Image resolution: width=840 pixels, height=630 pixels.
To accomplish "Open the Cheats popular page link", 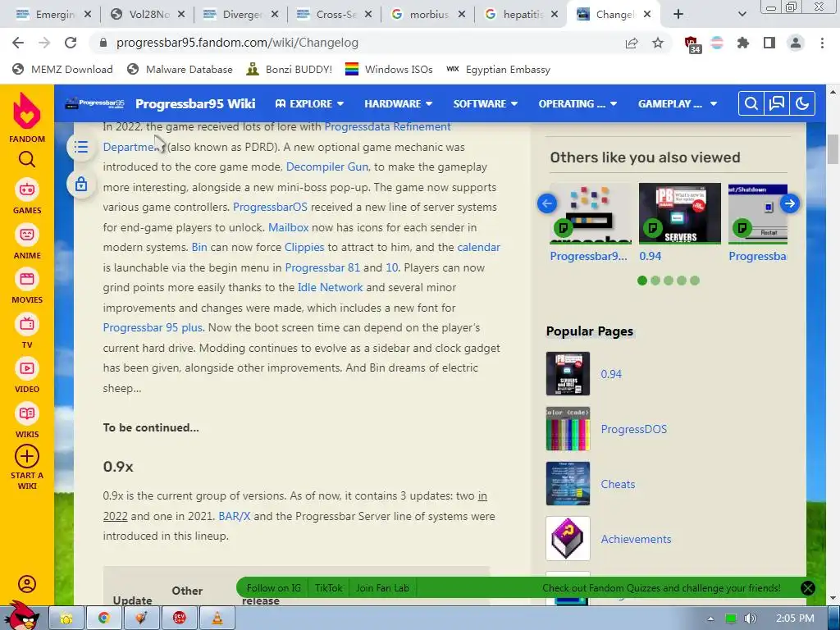I will (x=618, y=484).
